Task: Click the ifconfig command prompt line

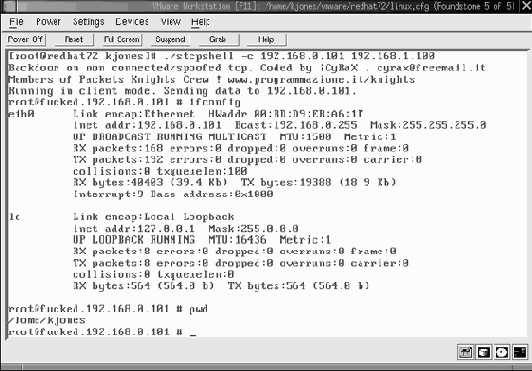Action: (x=125, y=102)
